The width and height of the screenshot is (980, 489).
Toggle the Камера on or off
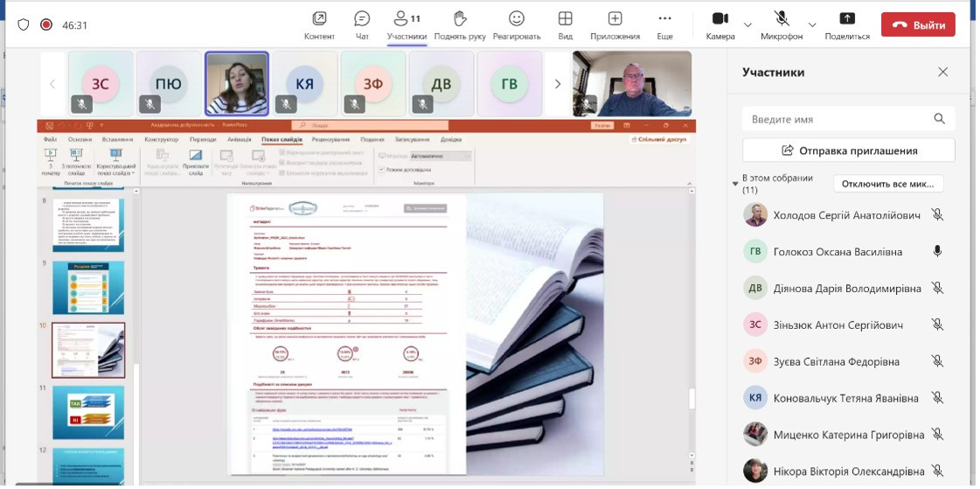(x=720, y=25)
